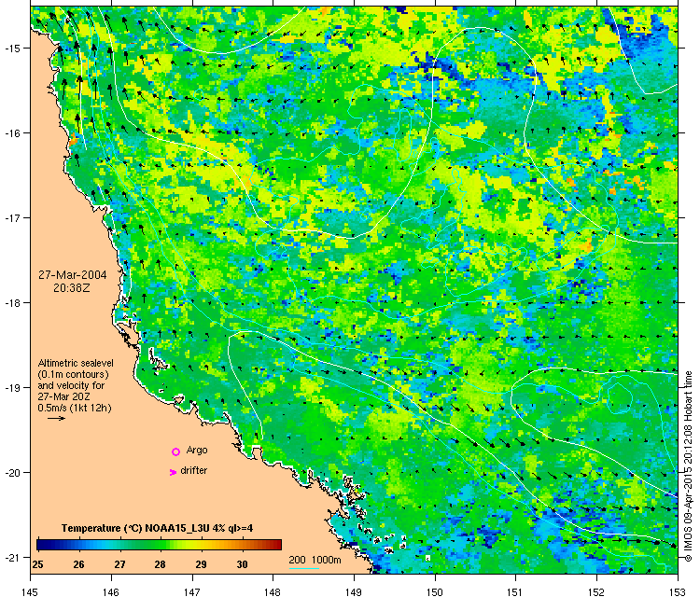This screenshot has width=700, height=597.
Task: Click the magenta Argo circle legend symbol
Action: click(x=175, y=451)
